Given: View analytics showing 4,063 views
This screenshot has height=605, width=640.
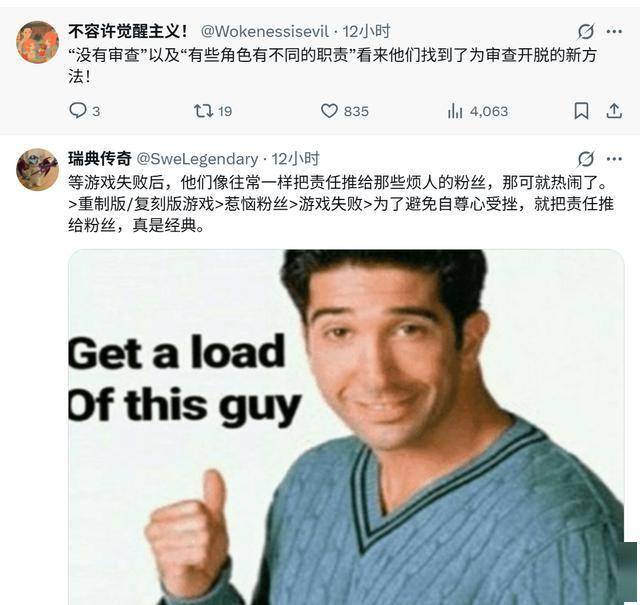Looking at the screenshot, I should [455, 111].
